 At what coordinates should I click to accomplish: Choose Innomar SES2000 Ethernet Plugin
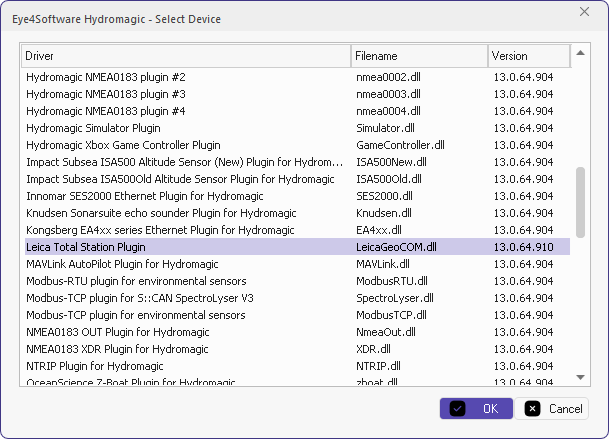(298, 196)
